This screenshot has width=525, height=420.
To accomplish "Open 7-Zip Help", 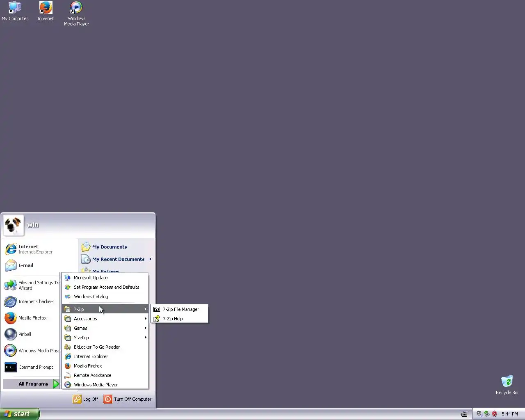I will [180, 319].
